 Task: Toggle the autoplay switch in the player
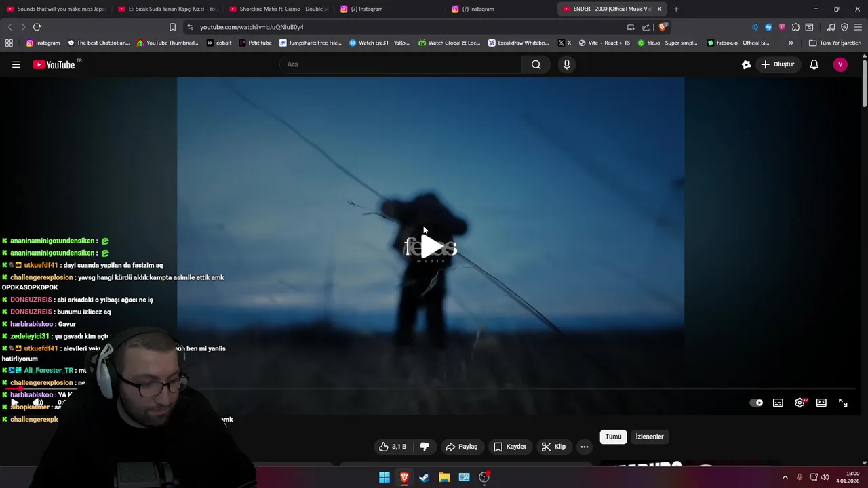click(756, 403)
